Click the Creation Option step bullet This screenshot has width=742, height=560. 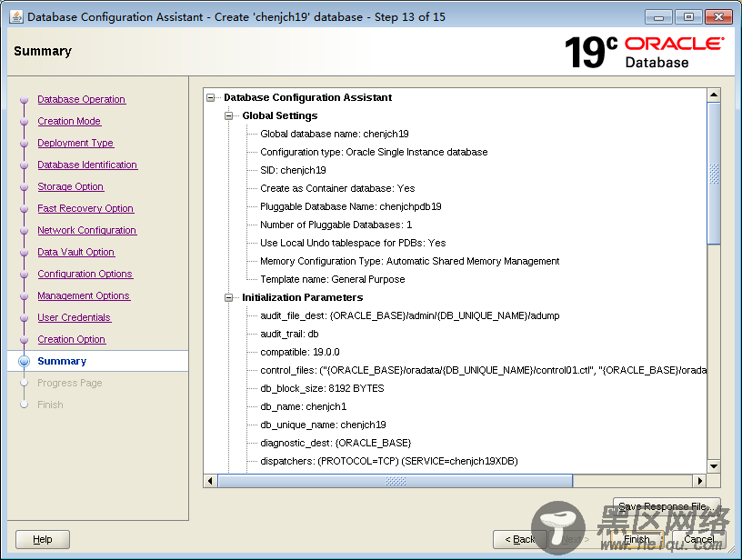pos(25,340)
